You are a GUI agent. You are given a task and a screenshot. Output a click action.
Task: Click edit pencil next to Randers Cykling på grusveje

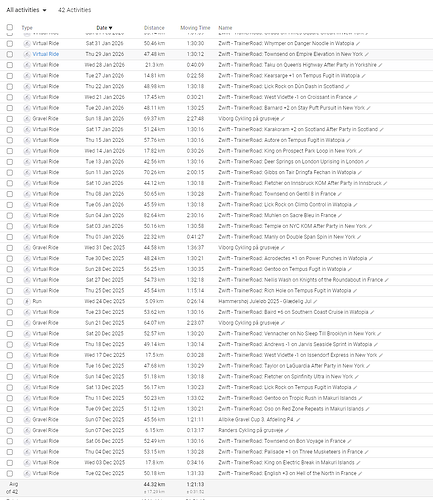(287, 430)
